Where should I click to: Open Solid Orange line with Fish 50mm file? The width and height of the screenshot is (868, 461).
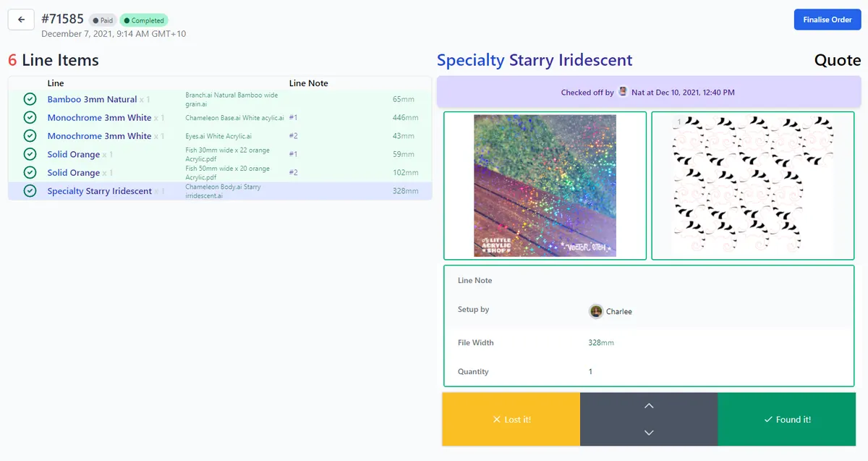pyautogui.click(x=74, y=172)
